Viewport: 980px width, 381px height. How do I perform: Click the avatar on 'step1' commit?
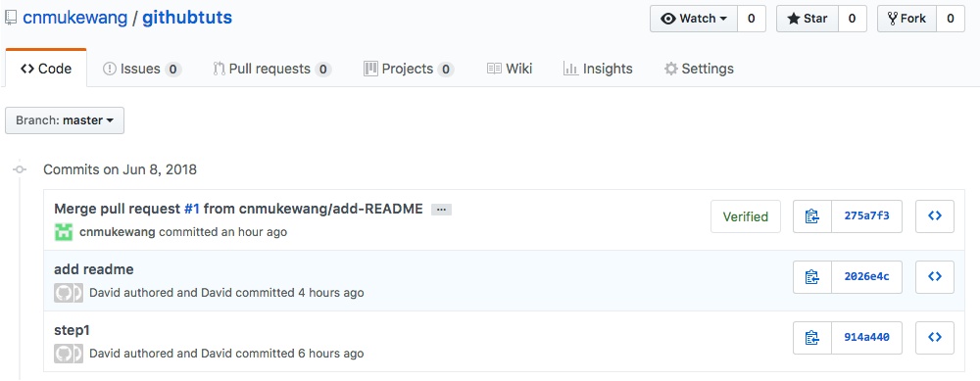(x=69, y=354)
